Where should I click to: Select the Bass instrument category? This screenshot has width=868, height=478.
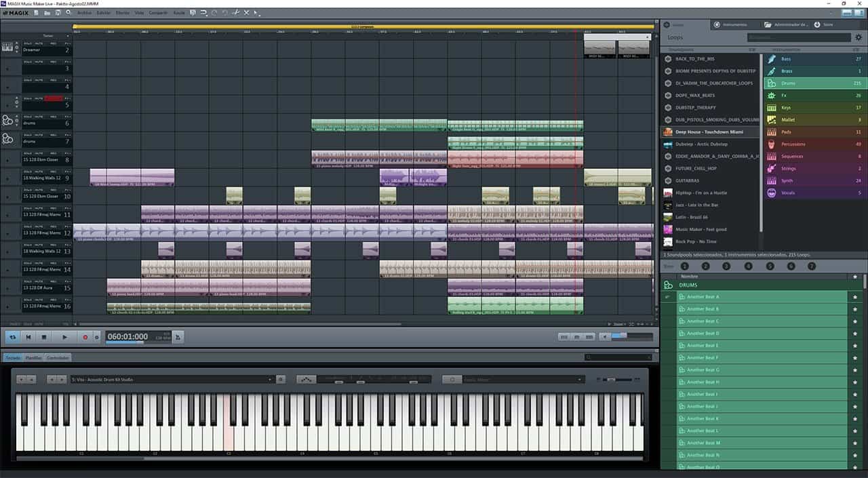tap(814, 59)
